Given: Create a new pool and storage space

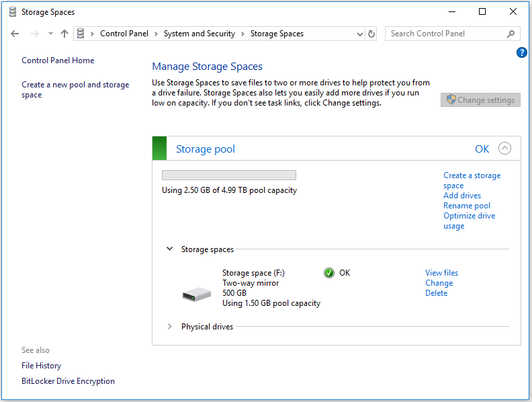Looking at the screenshot, I should (75, 89).
